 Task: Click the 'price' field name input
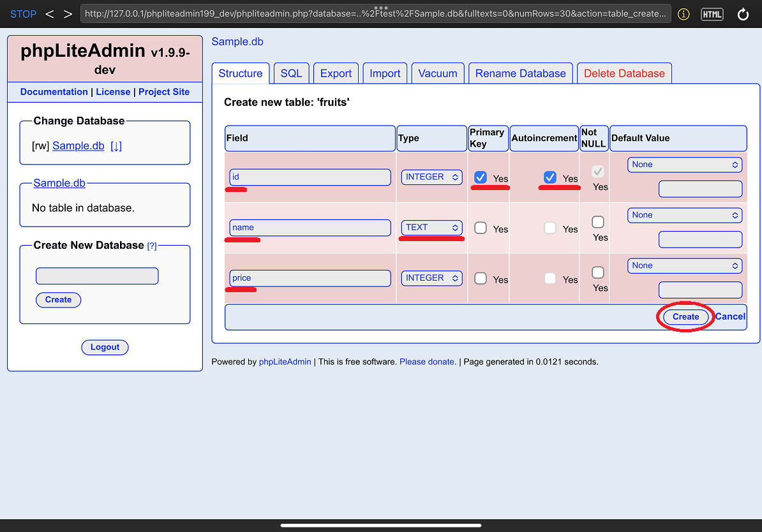(x=310, y=278)
